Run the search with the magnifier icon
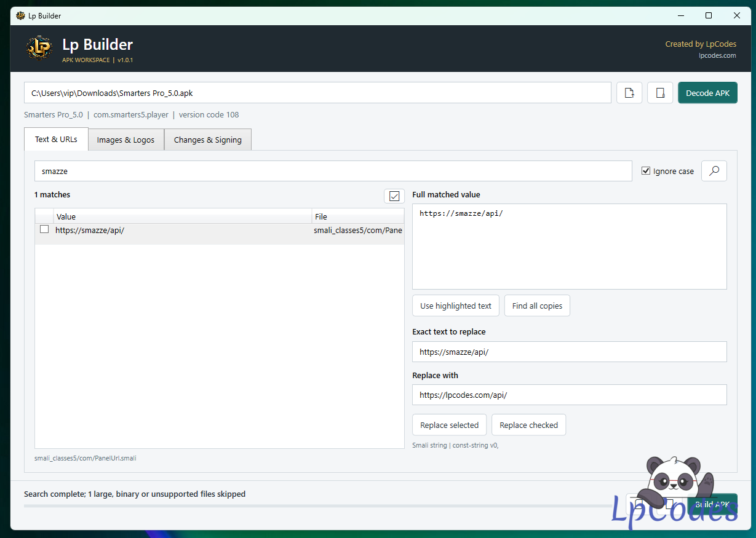This screenshot has width=756, height=538. 714,171
